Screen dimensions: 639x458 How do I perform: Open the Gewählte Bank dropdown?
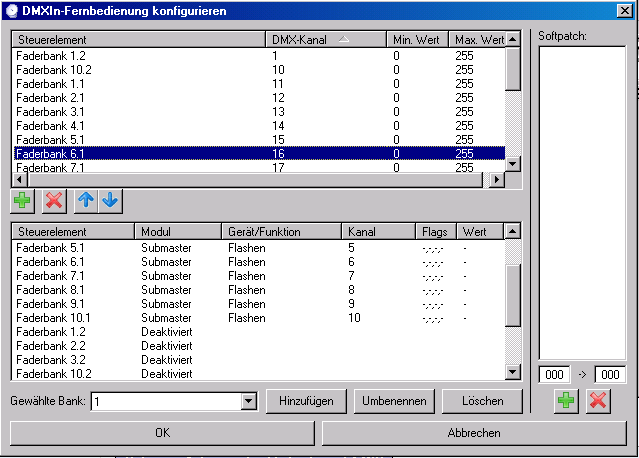coord(249,401)
